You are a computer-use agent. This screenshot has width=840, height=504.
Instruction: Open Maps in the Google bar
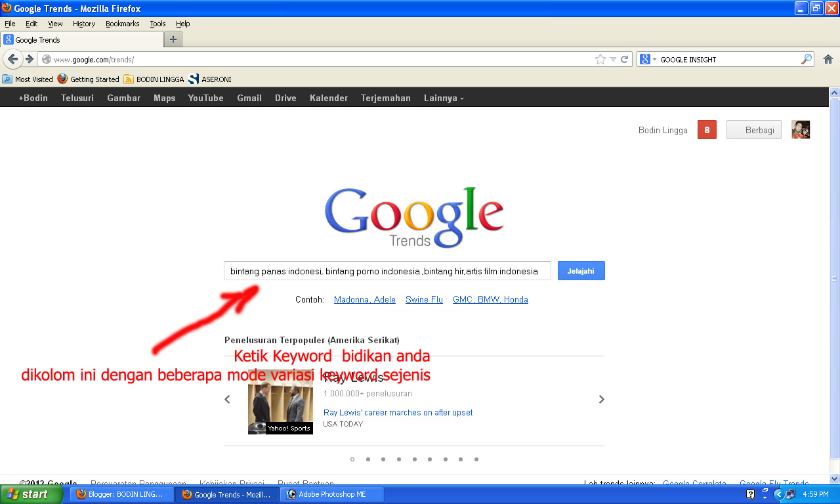(165, 98)
